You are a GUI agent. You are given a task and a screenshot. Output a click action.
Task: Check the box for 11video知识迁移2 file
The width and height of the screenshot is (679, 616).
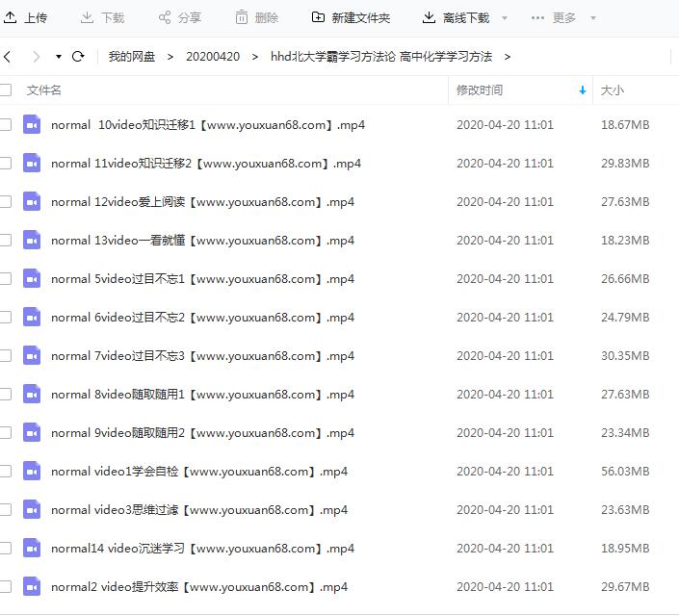[x=5, y=164]
